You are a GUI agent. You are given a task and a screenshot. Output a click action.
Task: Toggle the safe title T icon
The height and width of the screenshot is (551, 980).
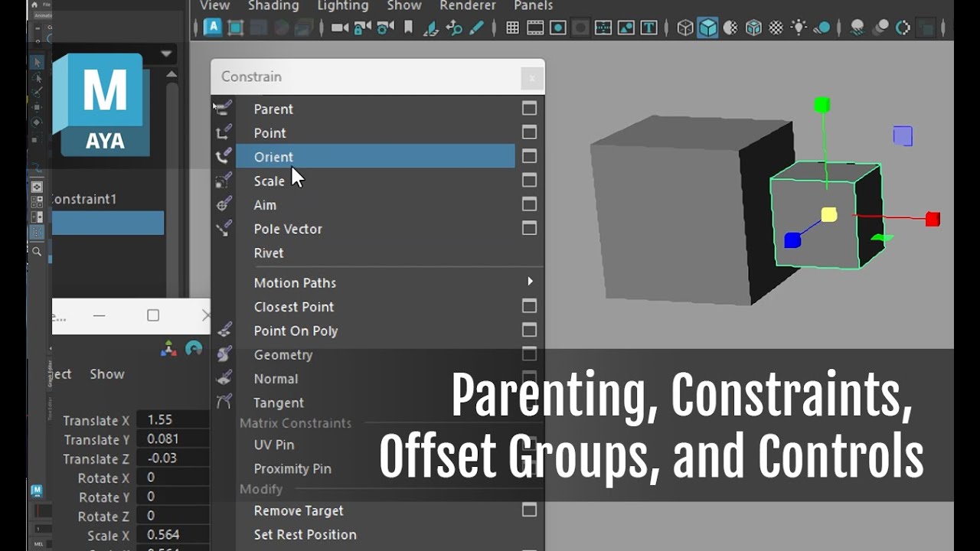pyautogui.click(x=648, y=28)
